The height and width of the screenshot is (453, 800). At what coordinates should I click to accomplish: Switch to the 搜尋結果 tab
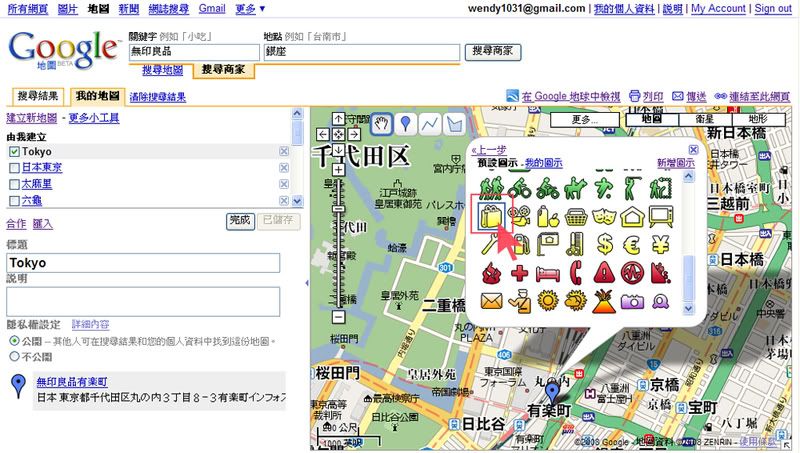[39, 97]
